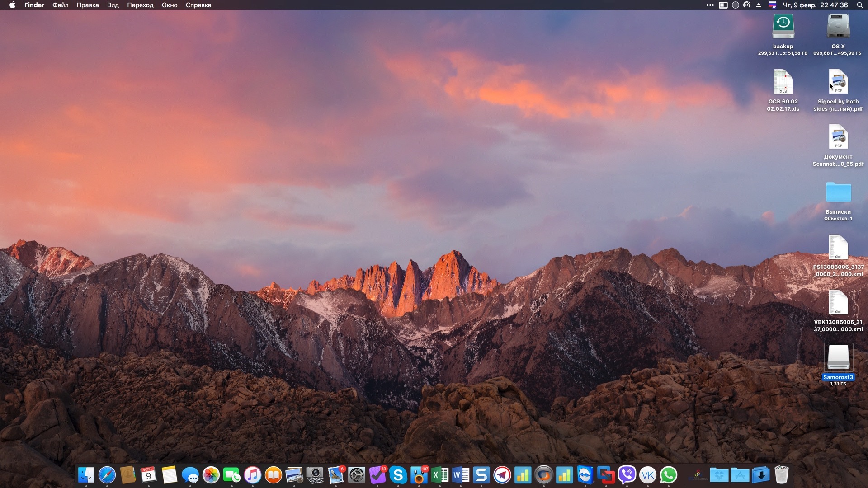Switch input source via Russian flag
This screenshot has height=488, width=868.
coord(773,5)
